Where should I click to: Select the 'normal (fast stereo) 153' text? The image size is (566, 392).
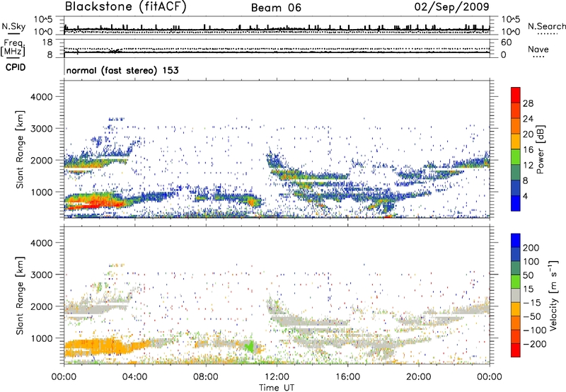pos(122,70)
